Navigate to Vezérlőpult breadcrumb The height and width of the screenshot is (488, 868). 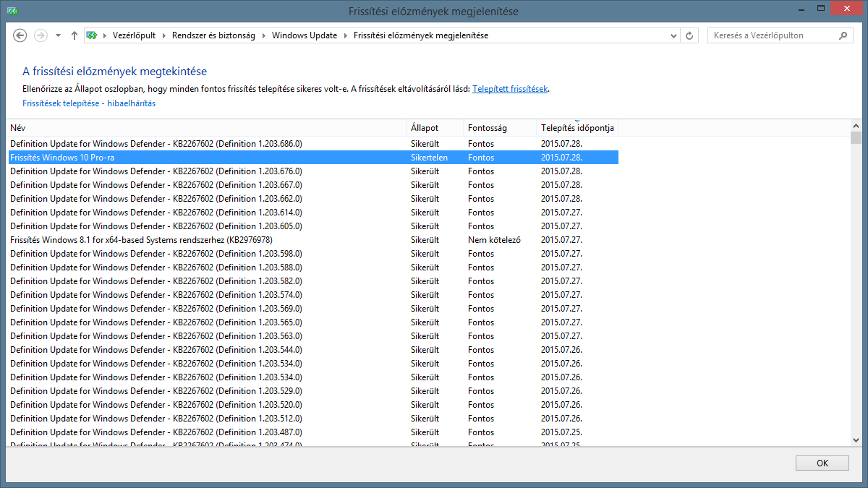[x=135, y=35]
